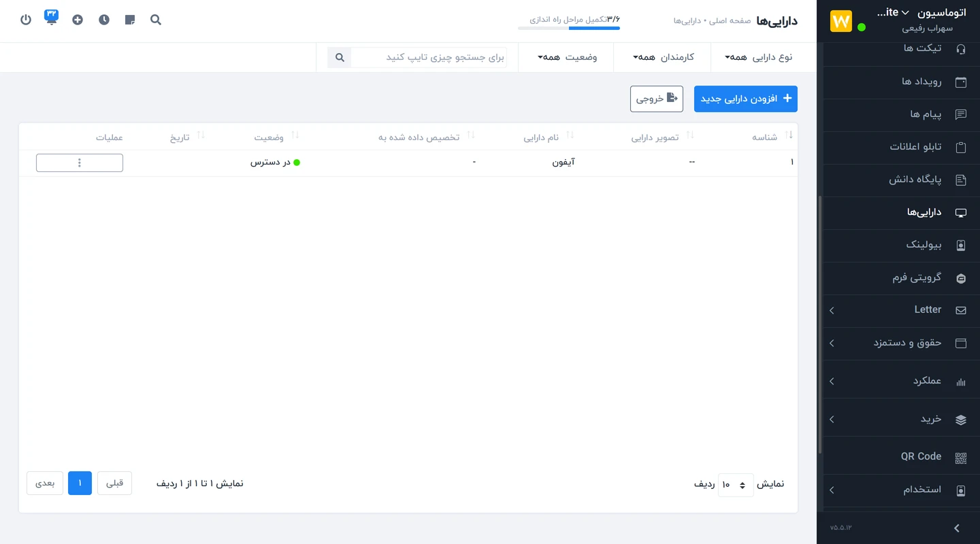Click the خروجی export button
The width and height of the screenshot is (980, 544).
[x=657, y=99]
